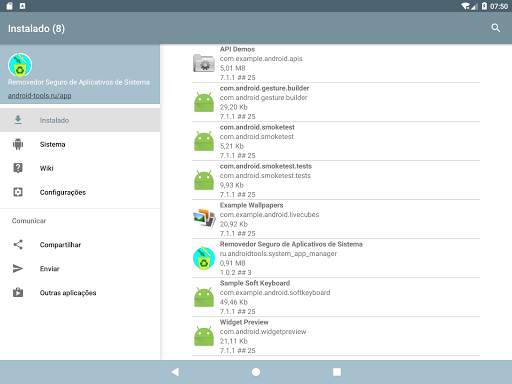This screenshot has width=512, height=384.
Task: Click the Widget Preview Android icon
Action: 204,336
